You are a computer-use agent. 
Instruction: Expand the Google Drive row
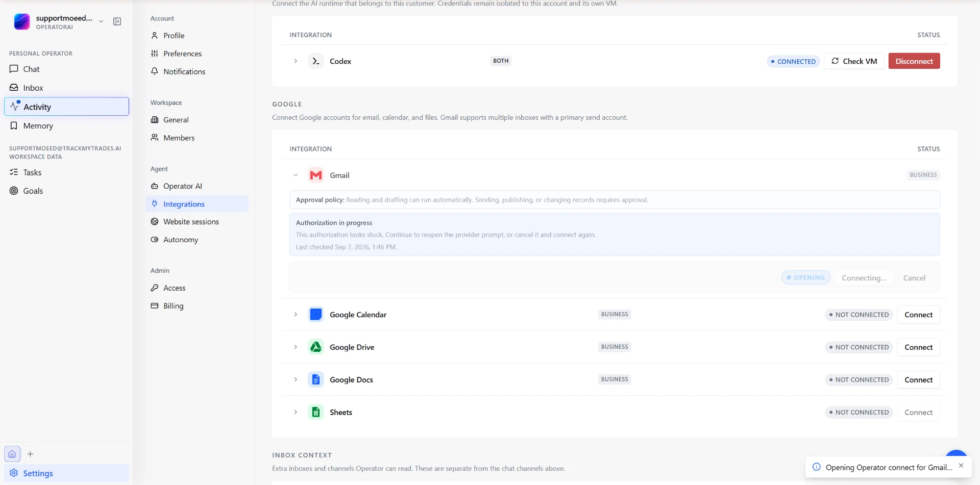[296, 347]
